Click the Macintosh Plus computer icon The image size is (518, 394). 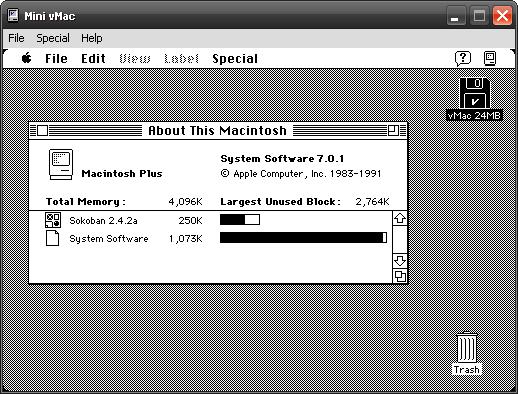click(61, 165)
